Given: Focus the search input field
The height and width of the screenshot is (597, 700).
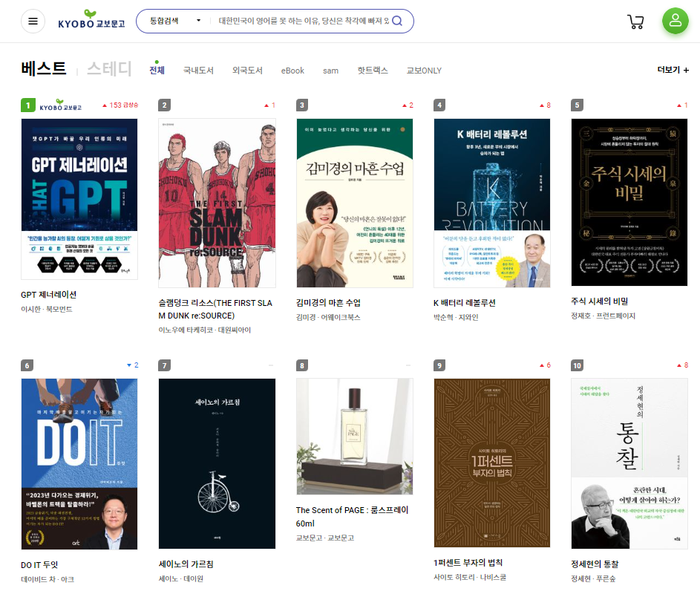Looking at the screenshot, I should pos(304,21).
